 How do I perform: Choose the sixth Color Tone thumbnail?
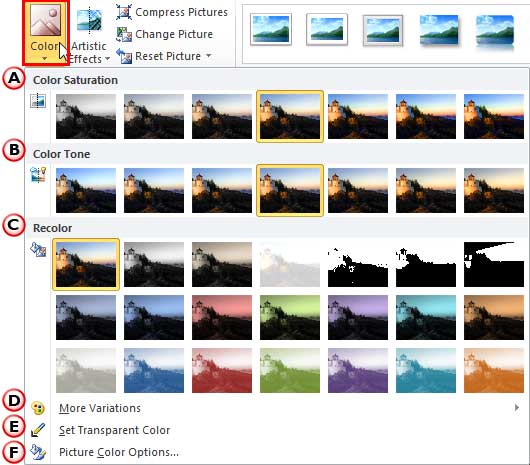tap(426, 190)
